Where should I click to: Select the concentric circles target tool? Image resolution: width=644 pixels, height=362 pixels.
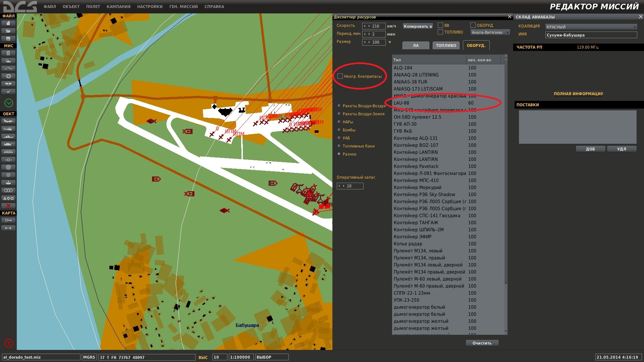[x=8, y=167]
